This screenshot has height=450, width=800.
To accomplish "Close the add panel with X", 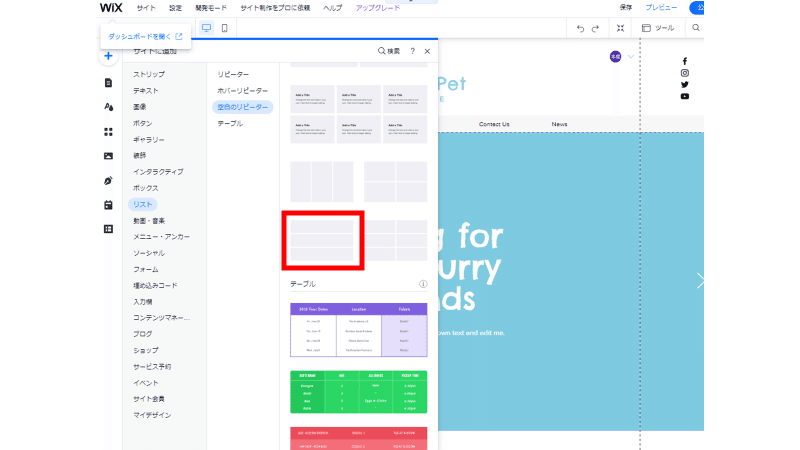I will point(428,51).
